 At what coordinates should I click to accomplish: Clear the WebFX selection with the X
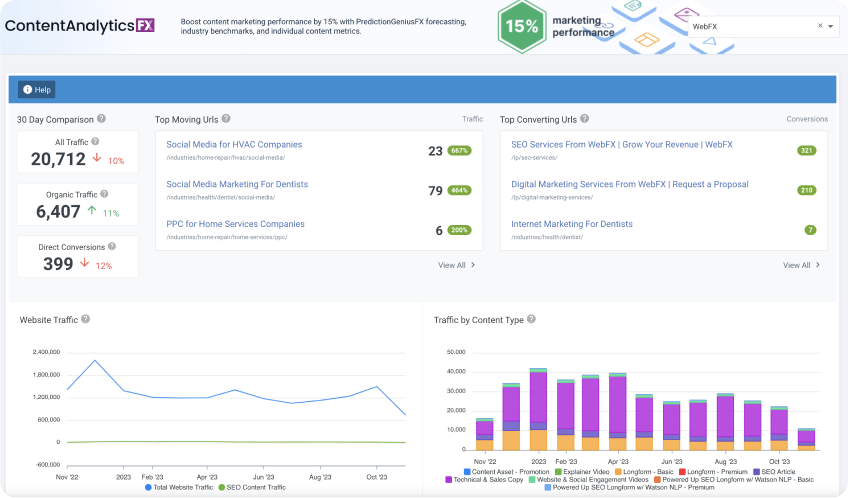(x=820, y=26)
